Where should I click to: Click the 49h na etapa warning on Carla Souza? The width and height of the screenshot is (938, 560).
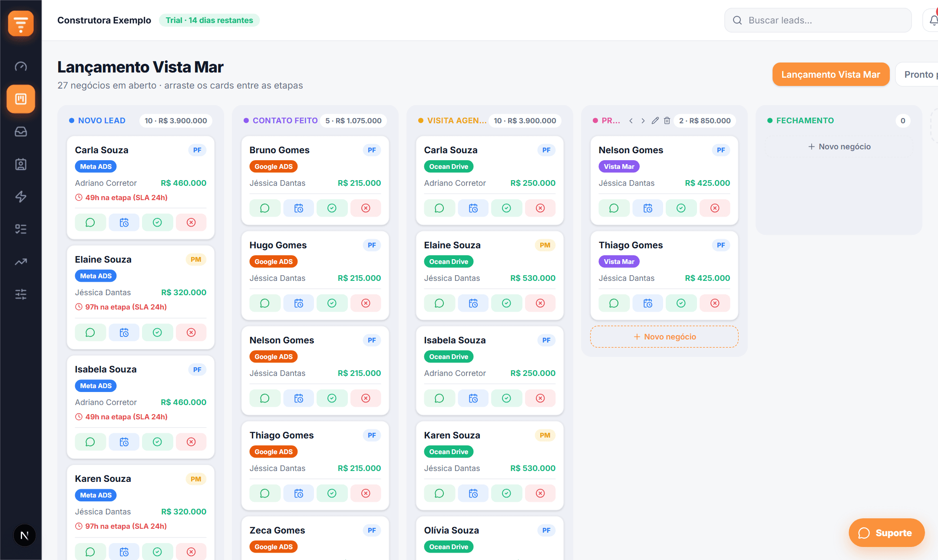coord(121,198)
